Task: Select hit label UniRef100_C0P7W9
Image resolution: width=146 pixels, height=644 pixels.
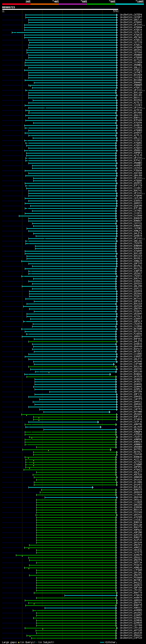Action: click(x=131, y=364)
